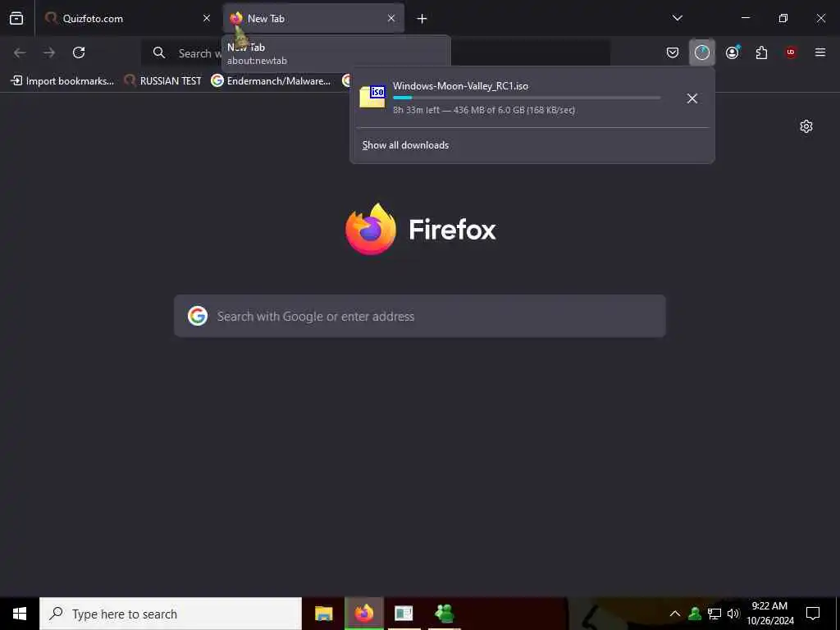Switch to the Quizfoto.com tab
This screenshot has height=630, width=840.
(127, 18)
